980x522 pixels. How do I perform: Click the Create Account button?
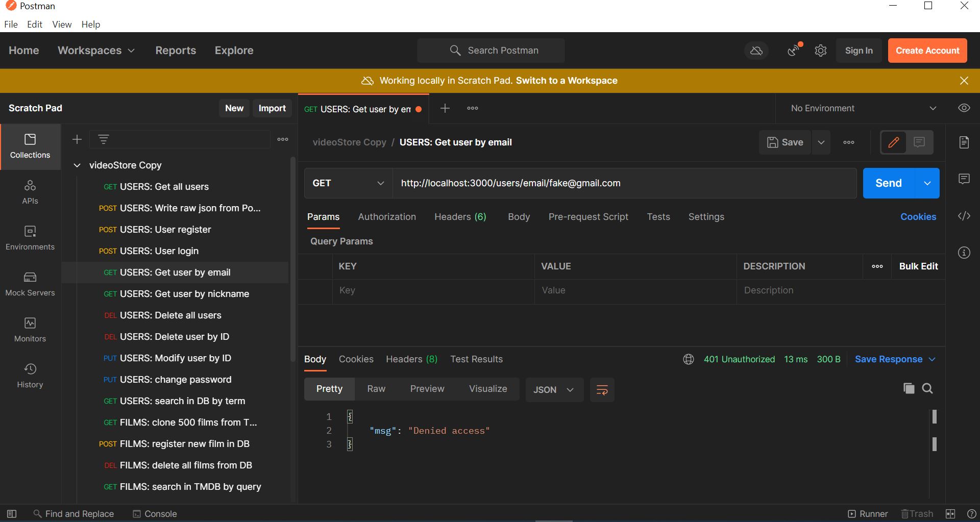[x=927, y=51]
